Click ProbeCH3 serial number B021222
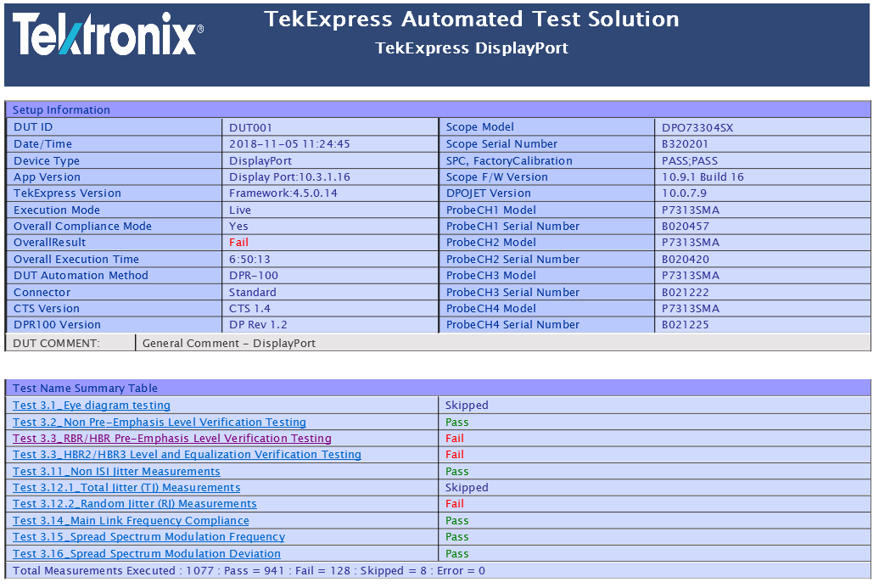 (x=686, y=293)
